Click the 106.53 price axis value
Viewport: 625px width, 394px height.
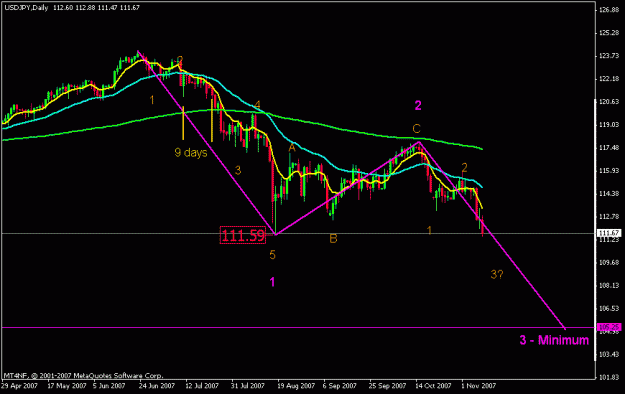pyautogui.click(x=609, y=308)
